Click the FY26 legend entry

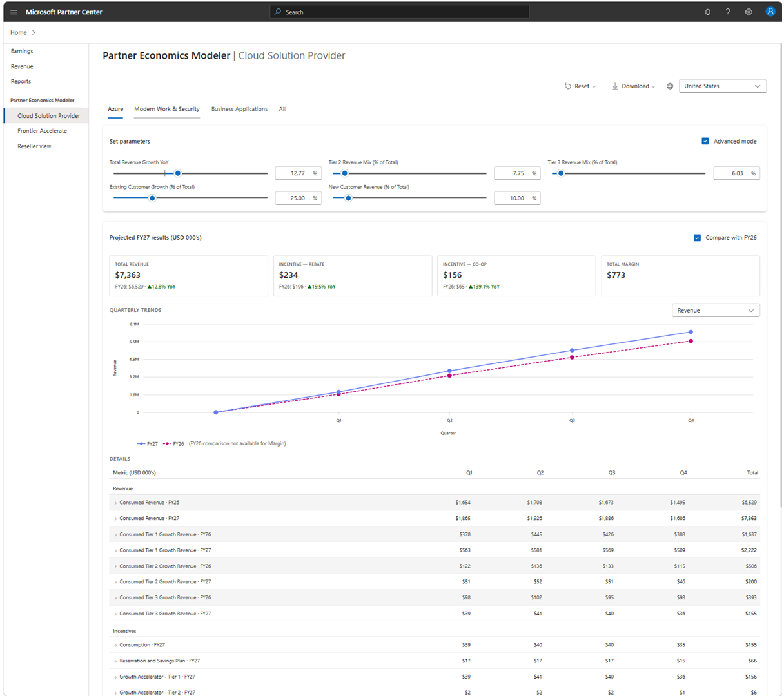173,444
